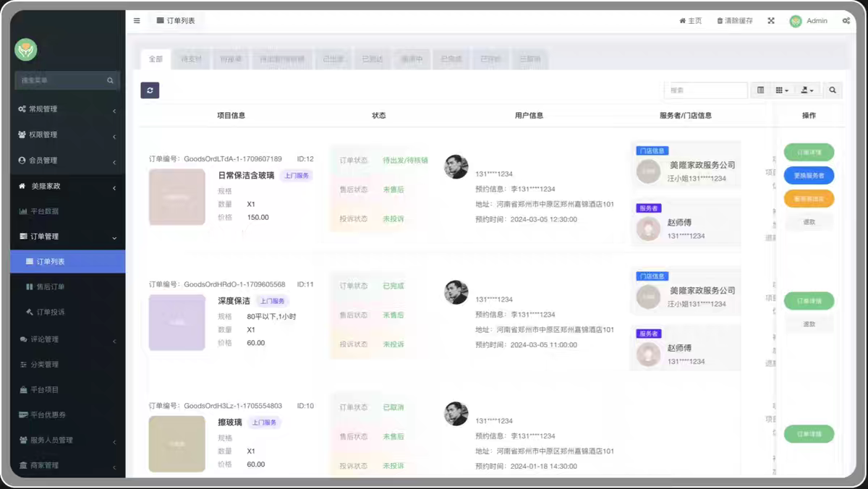Click the 日常保洁含玻璃 product thumbnail

(x=177, y=197)
